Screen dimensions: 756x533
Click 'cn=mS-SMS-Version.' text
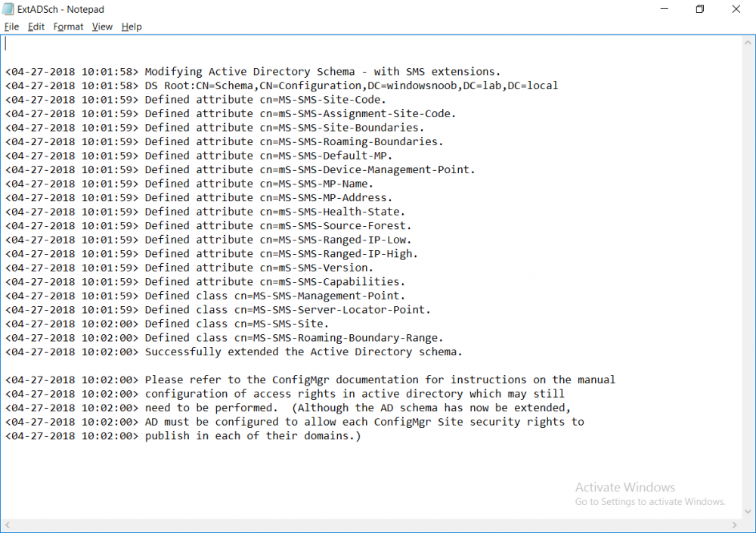[316, 268]
